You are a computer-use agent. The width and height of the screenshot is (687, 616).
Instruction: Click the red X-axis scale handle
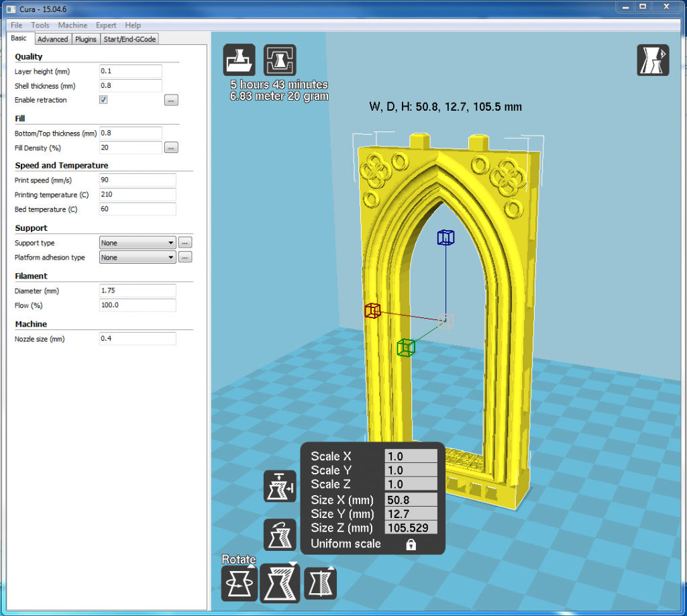click(x=372, y=311)
